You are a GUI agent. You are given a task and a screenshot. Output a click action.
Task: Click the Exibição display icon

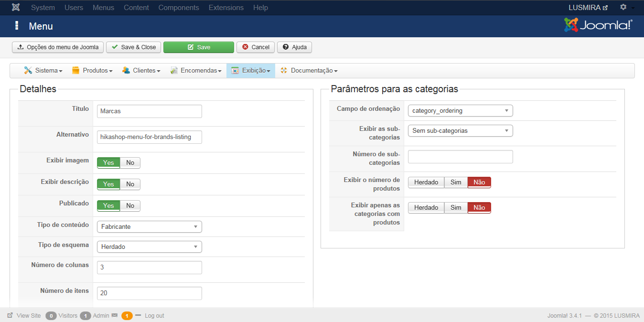point(235,70)
